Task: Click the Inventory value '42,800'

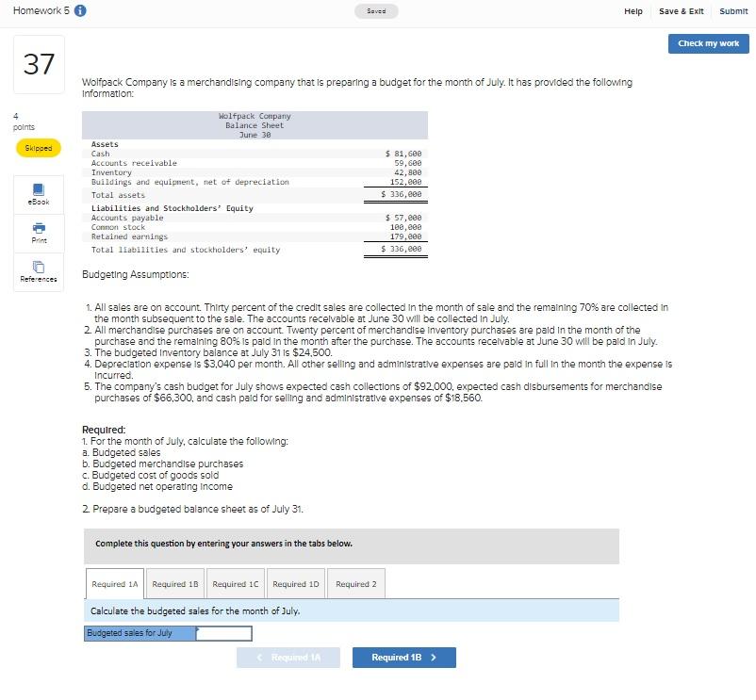Action: (408, 172)
